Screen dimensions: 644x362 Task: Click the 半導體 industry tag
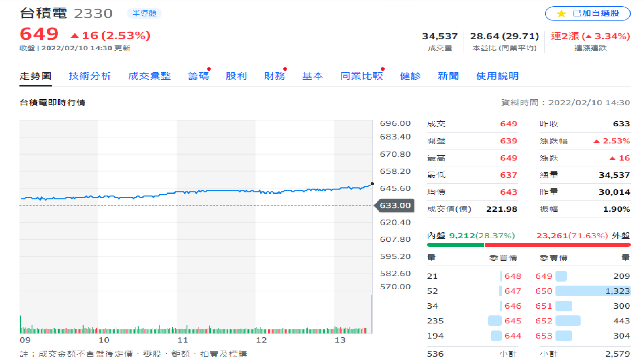point(144,13)
